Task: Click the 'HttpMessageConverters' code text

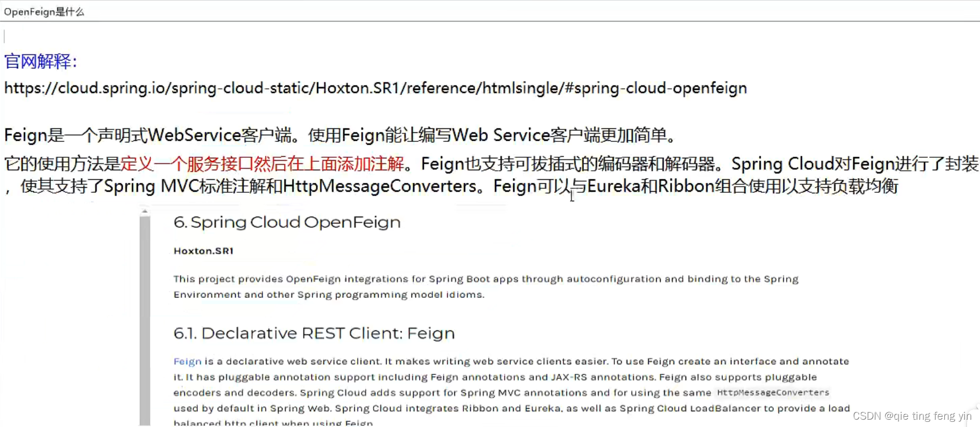Action: [x=773, y=393]
